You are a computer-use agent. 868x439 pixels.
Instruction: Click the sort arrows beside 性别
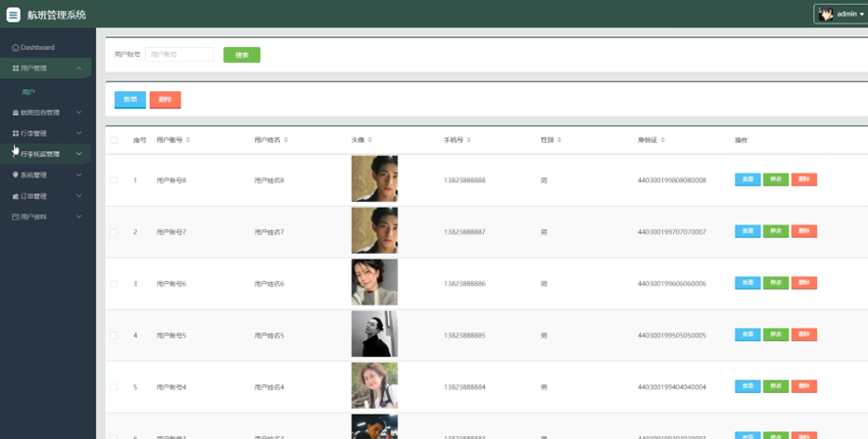point(559,140)
